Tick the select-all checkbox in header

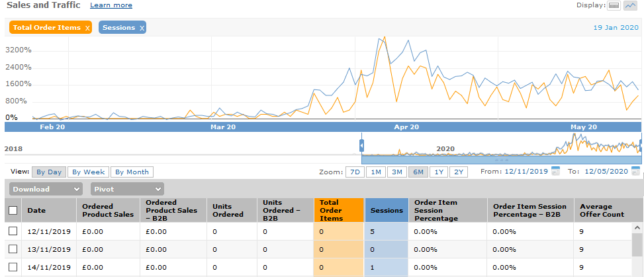click(13, 211)
